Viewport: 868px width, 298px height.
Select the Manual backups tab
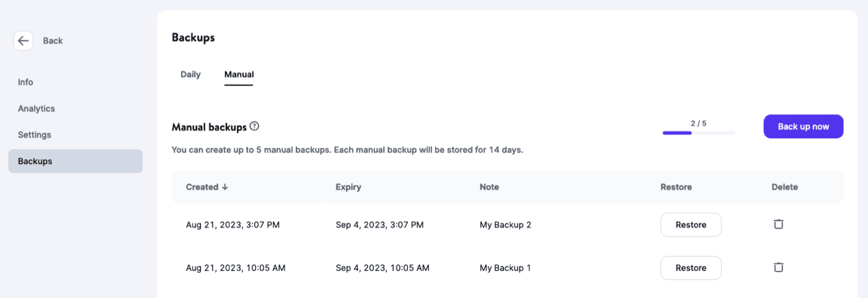pyautogui.click(x=239, y=74)
